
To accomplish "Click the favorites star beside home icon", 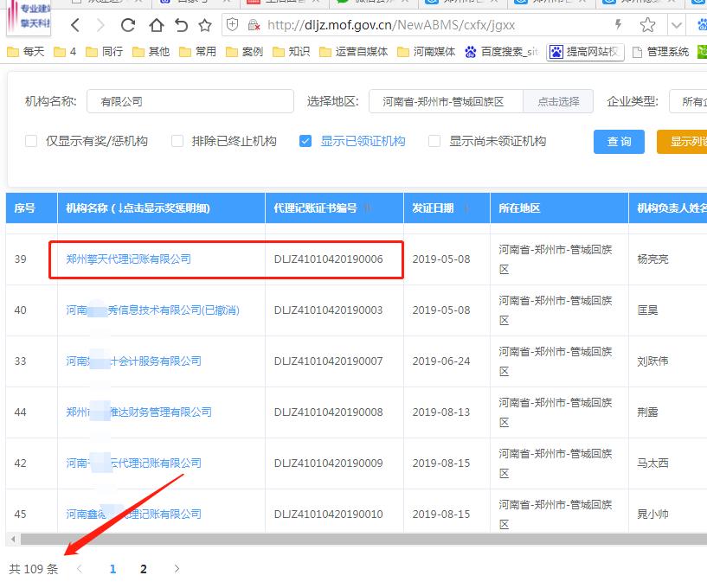I will [x=205, y=25].
